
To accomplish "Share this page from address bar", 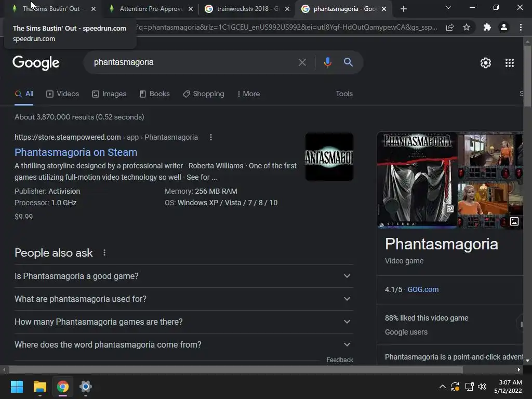I will (x=450, y=28).
